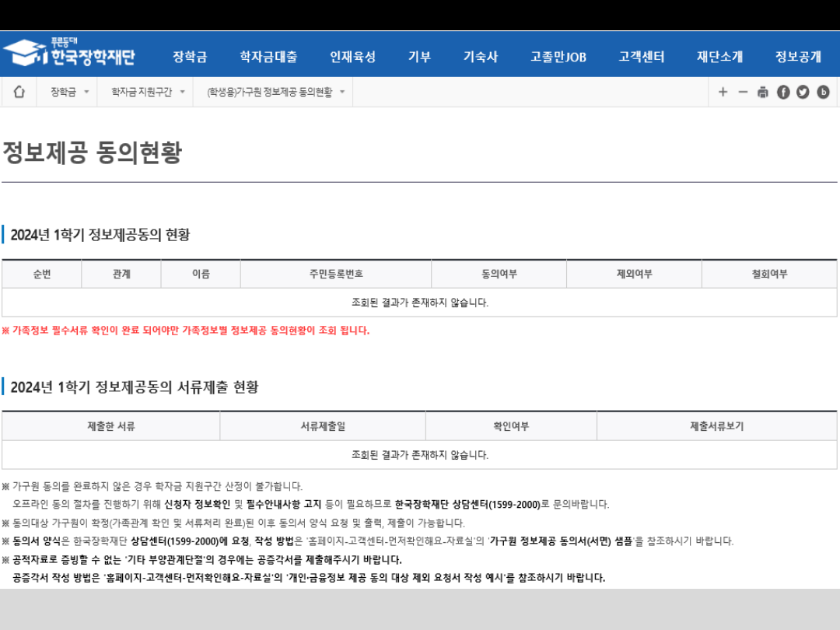840x630 pixels.
Task: Go to the 기부 menu
Action: tap(419, 57)
